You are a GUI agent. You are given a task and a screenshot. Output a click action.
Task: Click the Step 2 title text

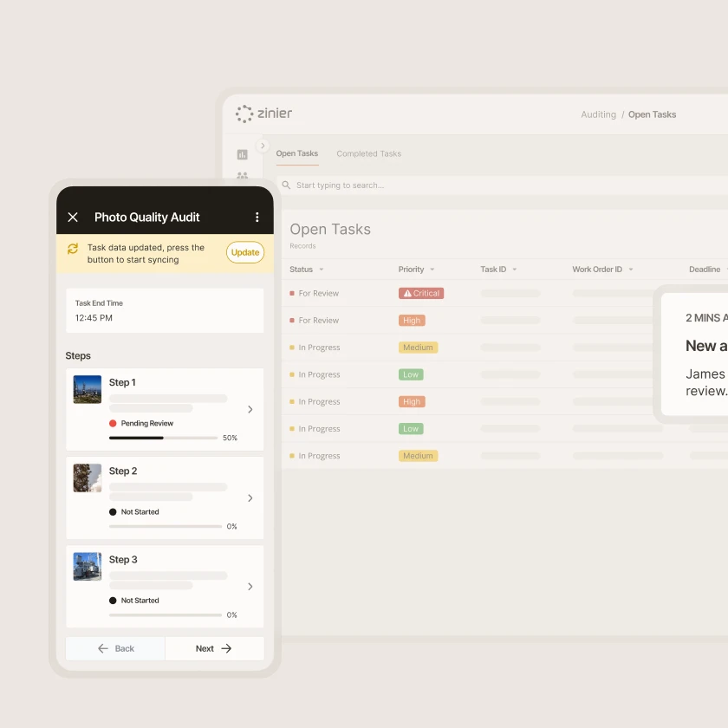tap(123, 471)
